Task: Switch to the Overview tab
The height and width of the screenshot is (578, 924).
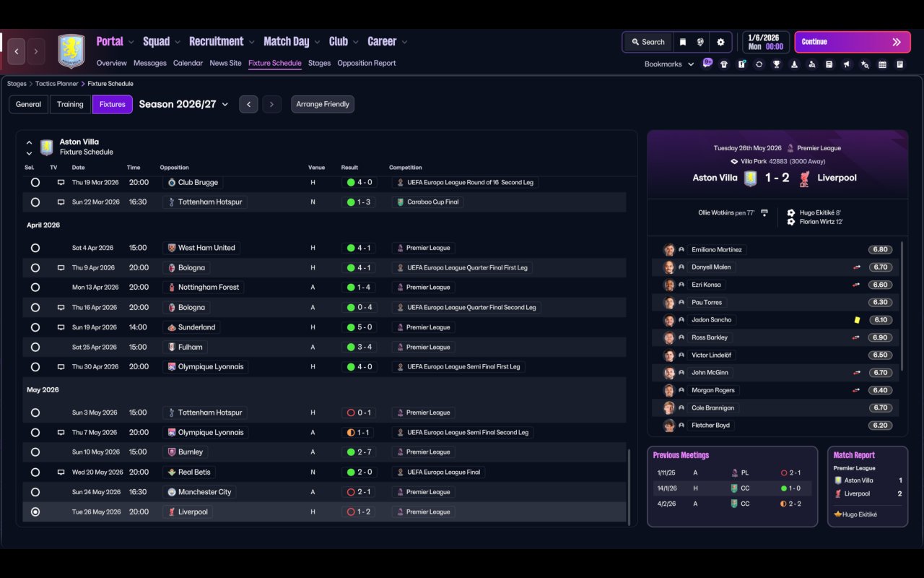Action: pos(112,63)
